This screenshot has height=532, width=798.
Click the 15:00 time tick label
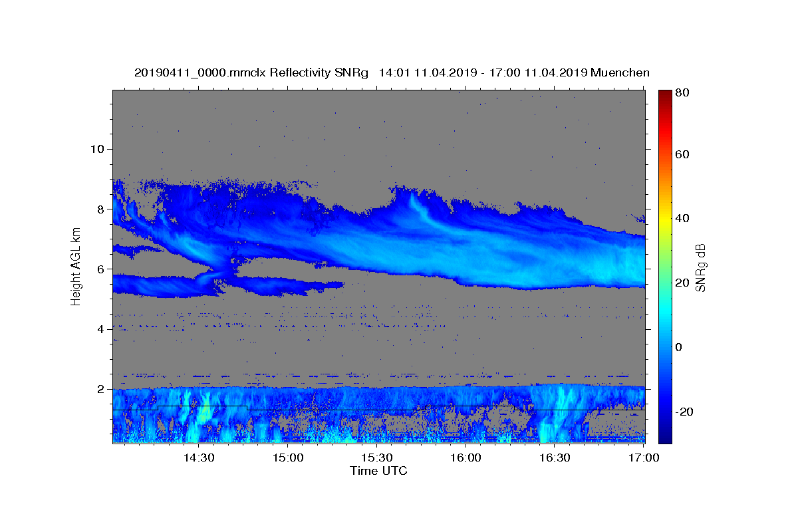(288, 458)
